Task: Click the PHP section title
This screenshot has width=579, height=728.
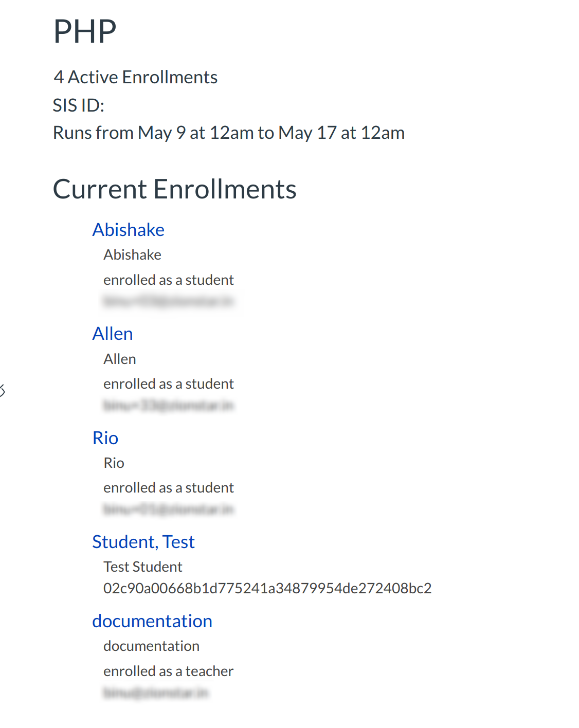Action: coord(85,31)
